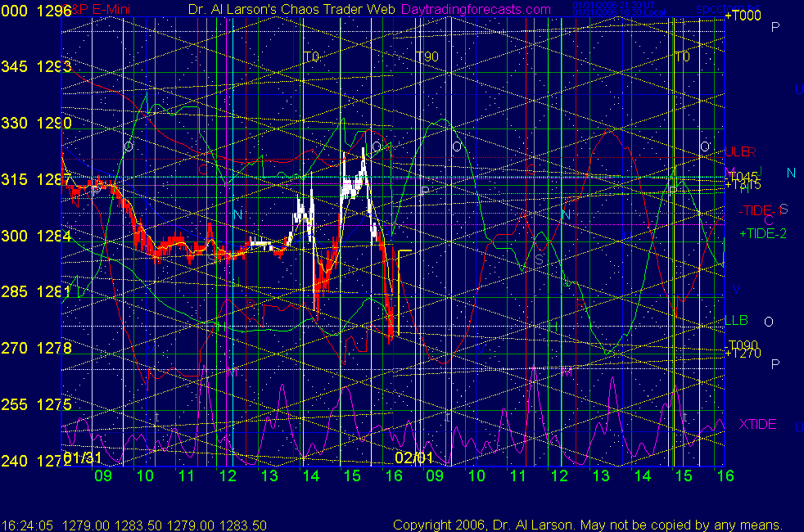Screen dimensions: 804x532
Task: Click the "345 1293" price axis label
Action: point(36,66)
